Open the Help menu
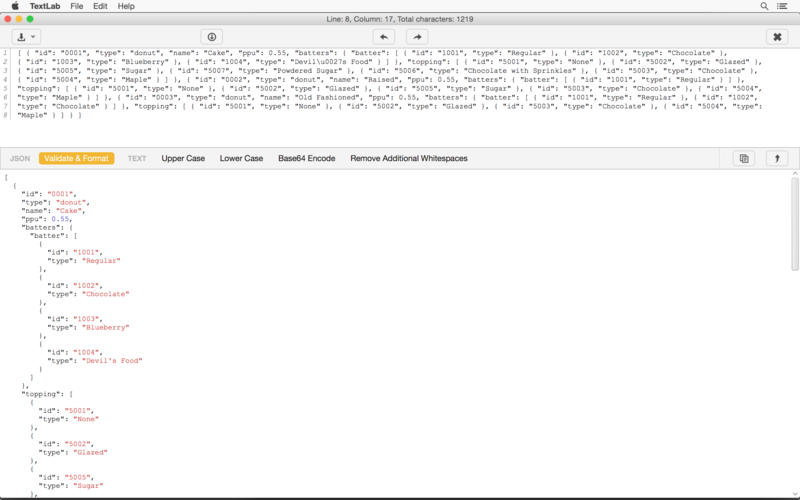Image resolution: width=800 pixels, height=500 pixels. point(126,6)
